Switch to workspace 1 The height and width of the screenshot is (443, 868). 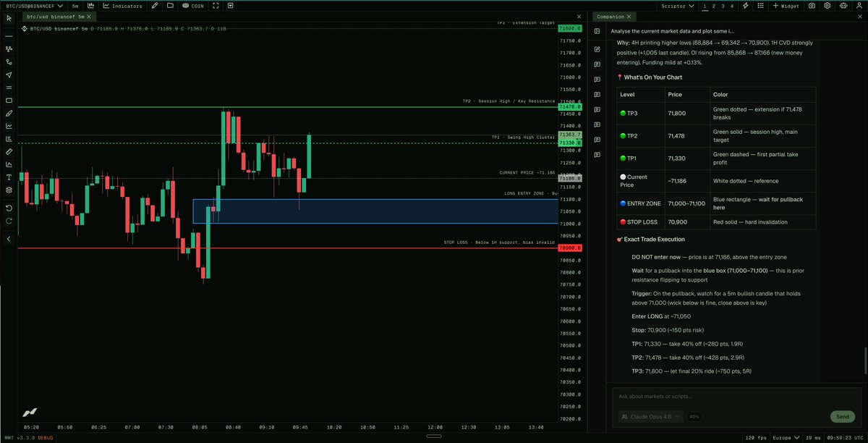click(x=705, y=6)
